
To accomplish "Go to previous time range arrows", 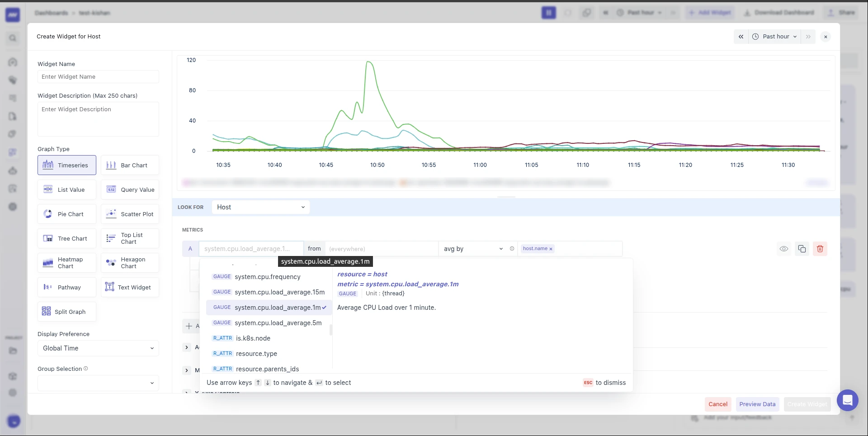I will (741, 37).
